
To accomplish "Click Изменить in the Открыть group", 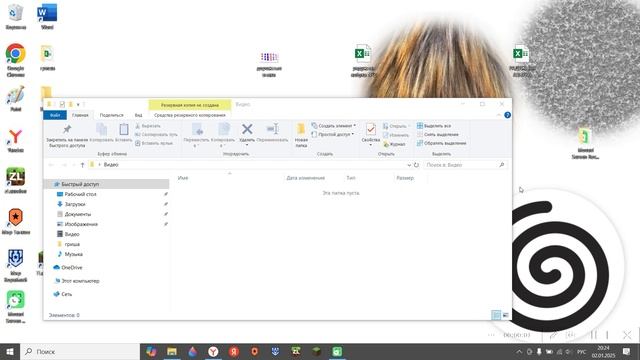I will pyautogui.click(x=396, y=135).
